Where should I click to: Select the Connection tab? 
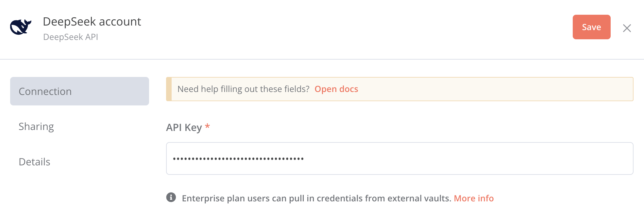coord(45,91)
